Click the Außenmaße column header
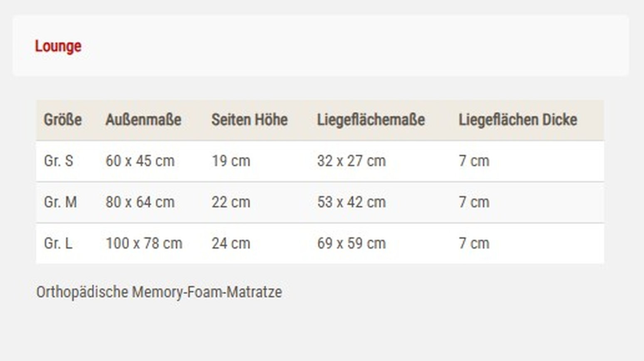This screenshot has height=361, width=644. [144, 120]
